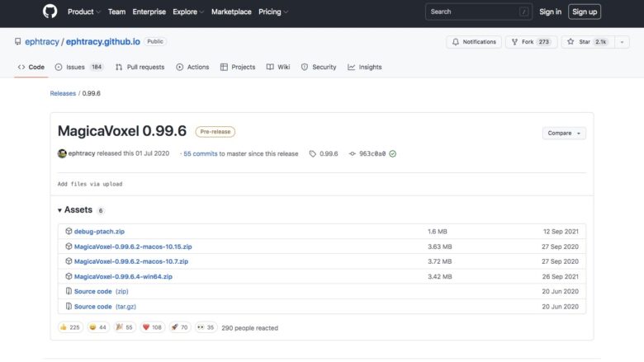The image size is (644, 362).
Task: Click the fork icon in Fork button
Action: pos(514,42)
